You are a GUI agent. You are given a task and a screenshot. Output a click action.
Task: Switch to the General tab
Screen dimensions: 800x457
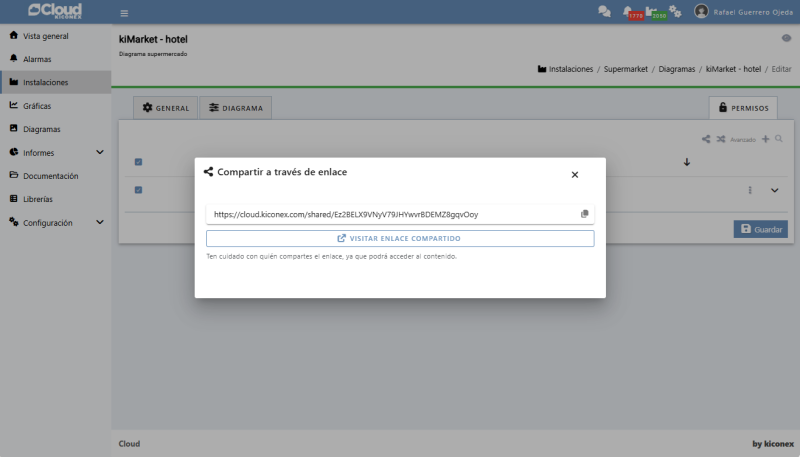(x=166, y=108)
